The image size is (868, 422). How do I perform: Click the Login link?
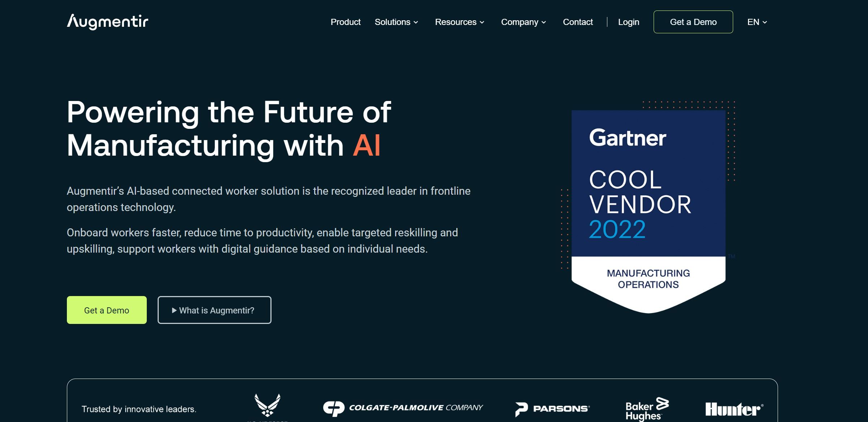pos(628,22)
